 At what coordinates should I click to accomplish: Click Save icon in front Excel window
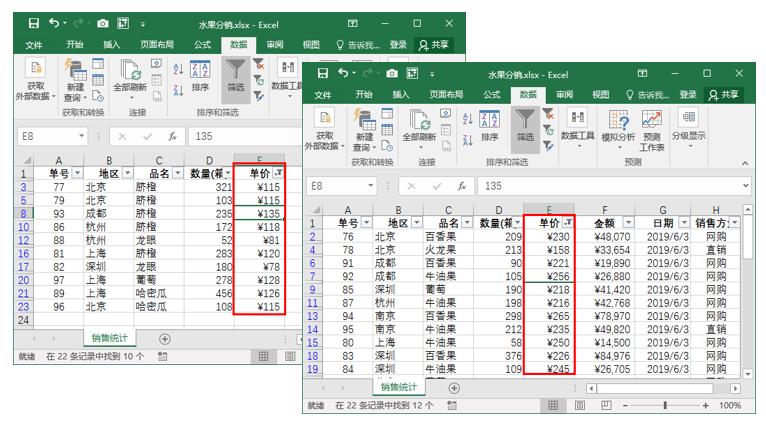323,74
